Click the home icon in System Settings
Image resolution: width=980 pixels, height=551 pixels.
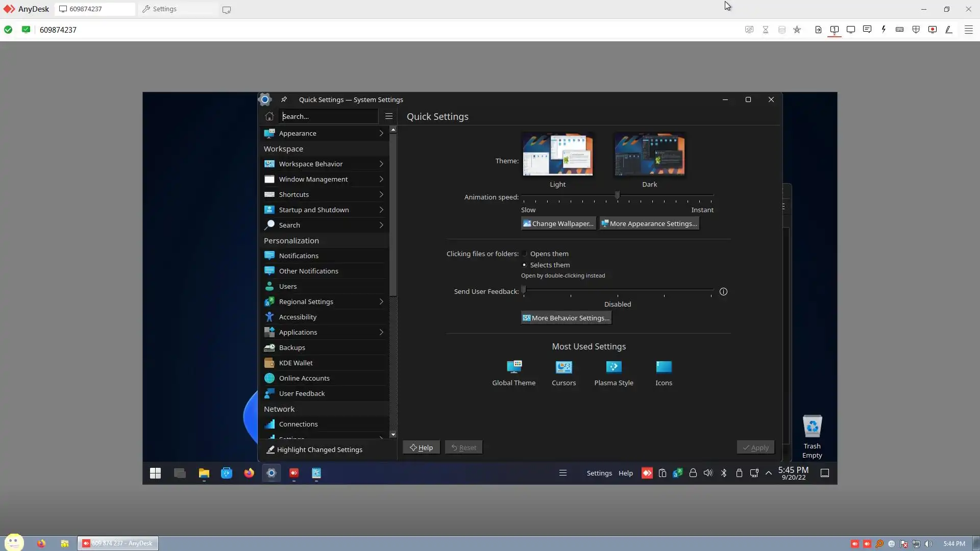click(x=269, y=116)
